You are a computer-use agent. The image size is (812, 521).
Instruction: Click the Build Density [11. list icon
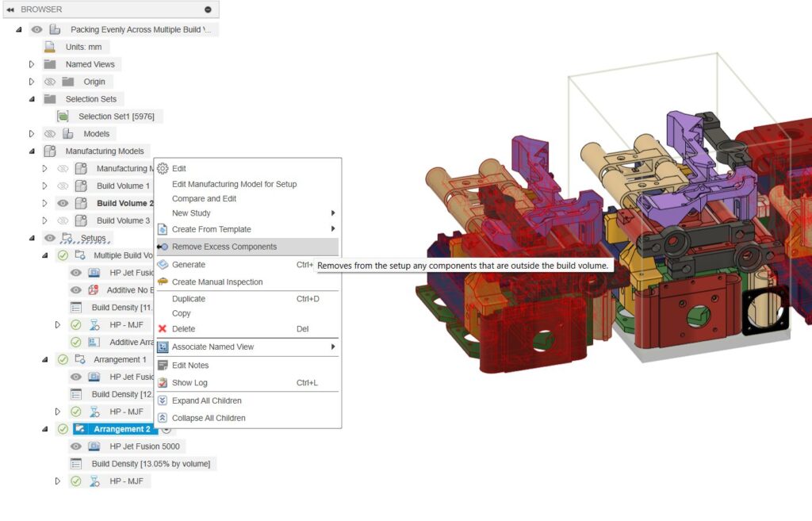pos(75,308)
